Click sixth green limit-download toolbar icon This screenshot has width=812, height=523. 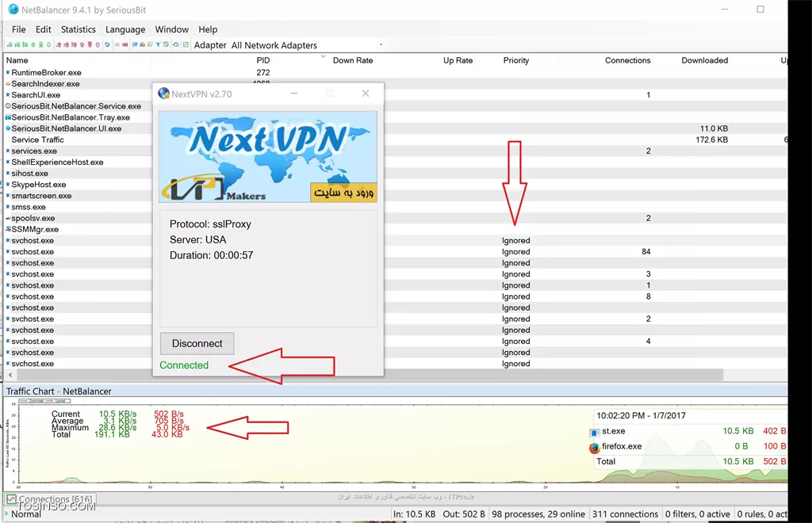pyautogui.click(x=48, y=44)
